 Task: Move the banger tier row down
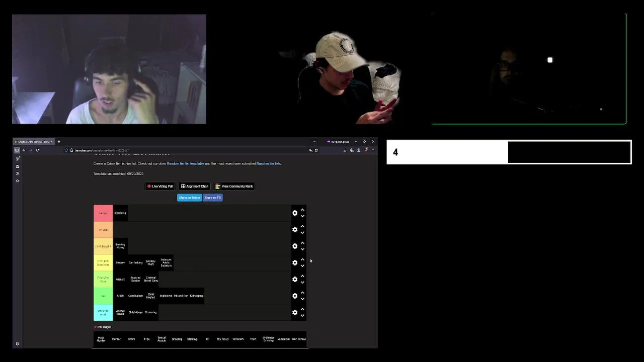[x=302, y=216]
